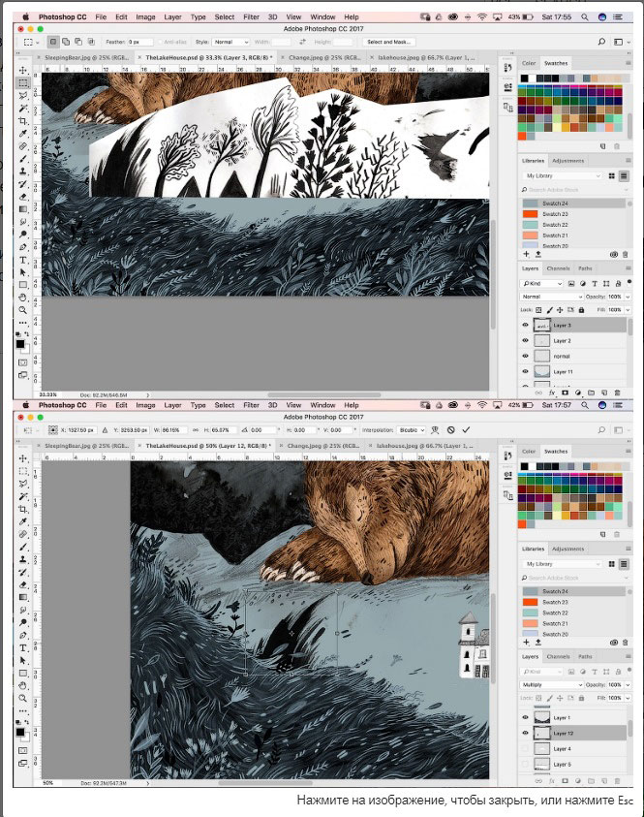Switch to SleepingBear.jpg tab in upper window
The image size is (644, 817).
coord(82,57)
